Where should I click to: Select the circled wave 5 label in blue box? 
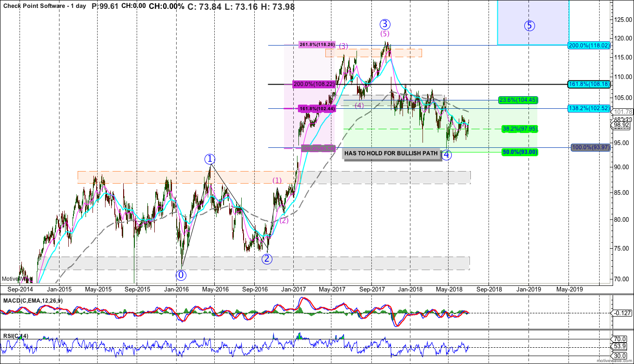tap(529, 26)
